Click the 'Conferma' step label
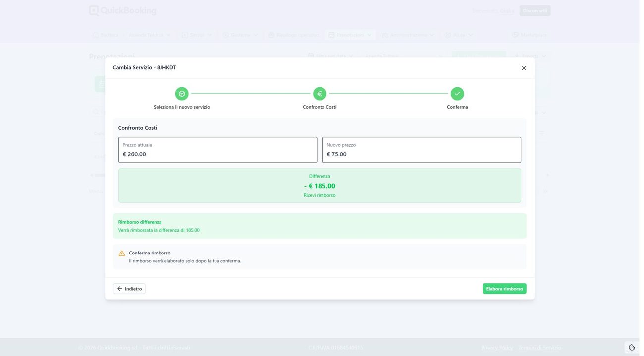The width and height of the screenshot is (644, 356). point(457,107)
